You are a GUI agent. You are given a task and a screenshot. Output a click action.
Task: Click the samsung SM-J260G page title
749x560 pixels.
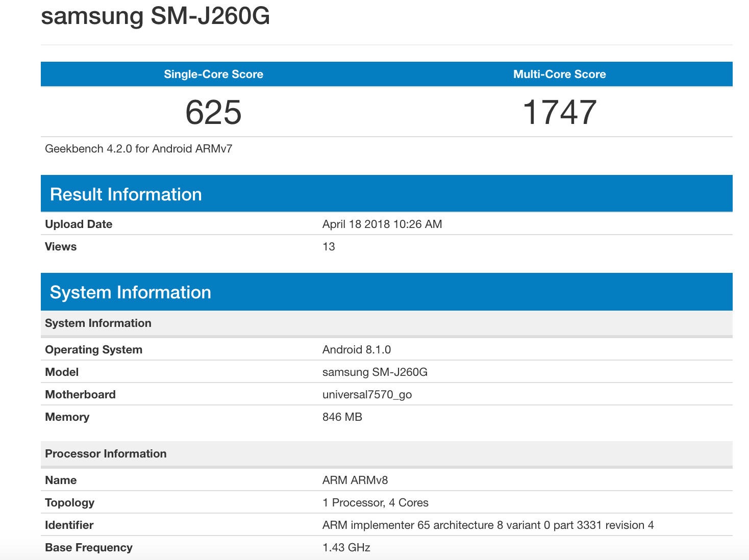pyautogui.click(x=155, y=16)
